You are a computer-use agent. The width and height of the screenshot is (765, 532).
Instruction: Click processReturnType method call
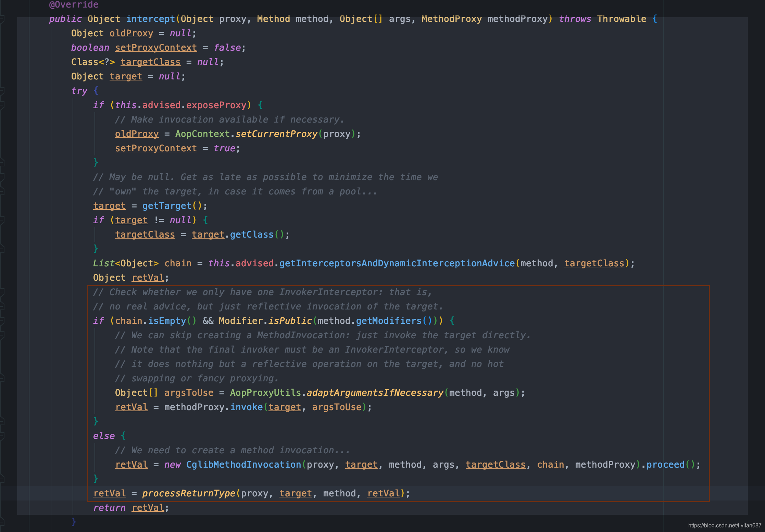(189, 493)
